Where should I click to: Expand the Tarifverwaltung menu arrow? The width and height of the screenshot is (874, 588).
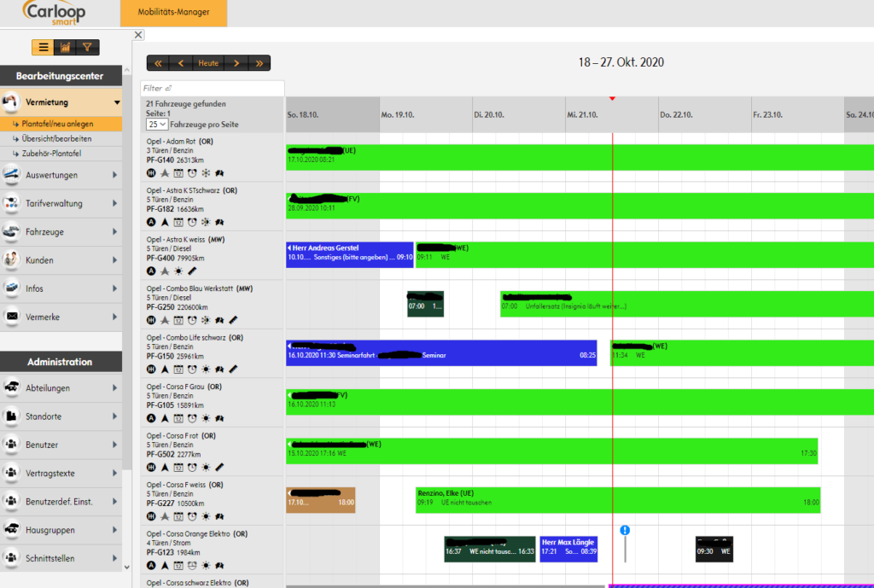pyautogui.click(x=115, y=203)
